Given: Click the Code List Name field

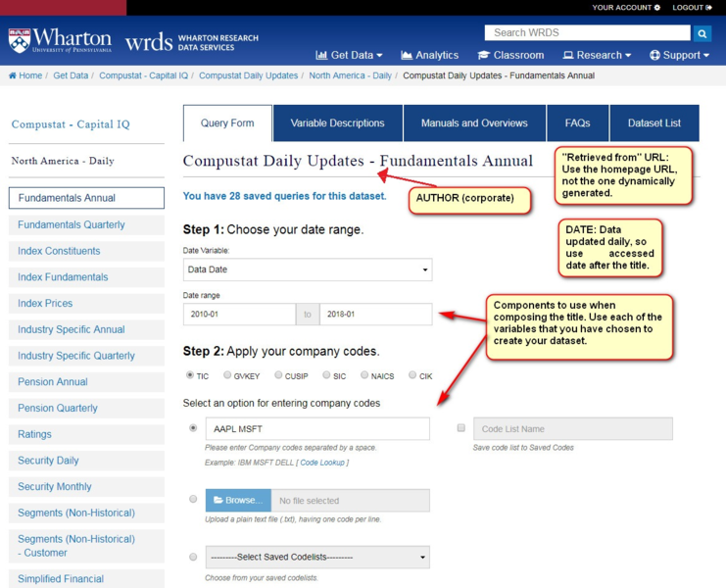Looking at the screenshot, I should (573, 428).
